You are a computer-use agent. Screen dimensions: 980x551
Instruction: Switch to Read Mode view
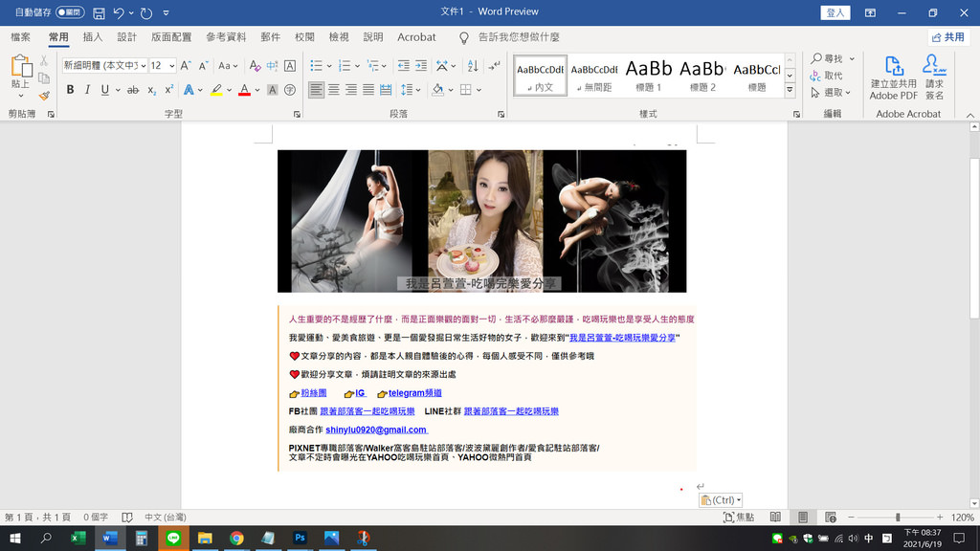(x=775, y=518)
